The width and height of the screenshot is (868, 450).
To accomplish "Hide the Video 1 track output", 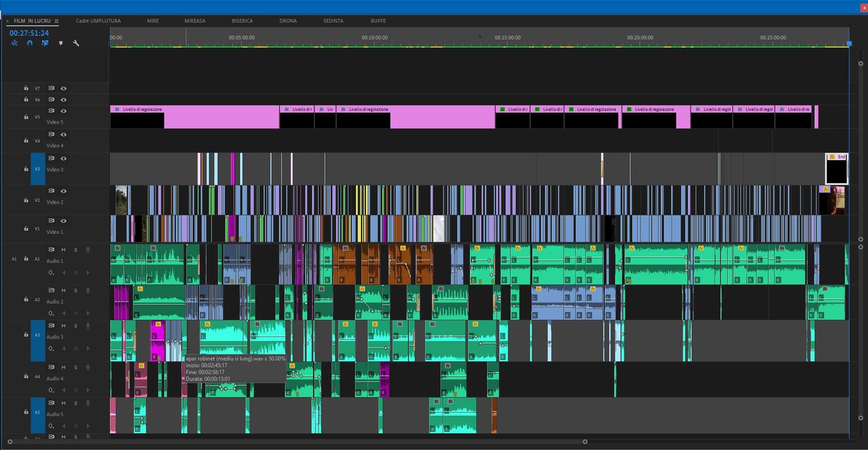I will click(x=64, y=221).
